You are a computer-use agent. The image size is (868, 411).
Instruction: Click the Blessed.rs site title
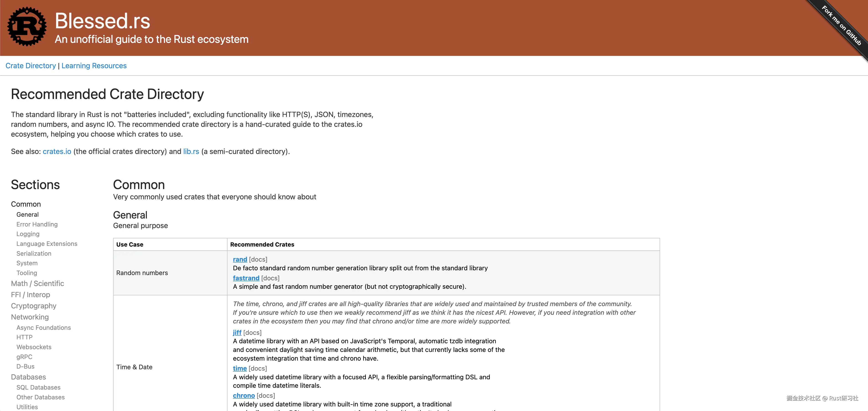pyautogui.click(x=102, y=21)
